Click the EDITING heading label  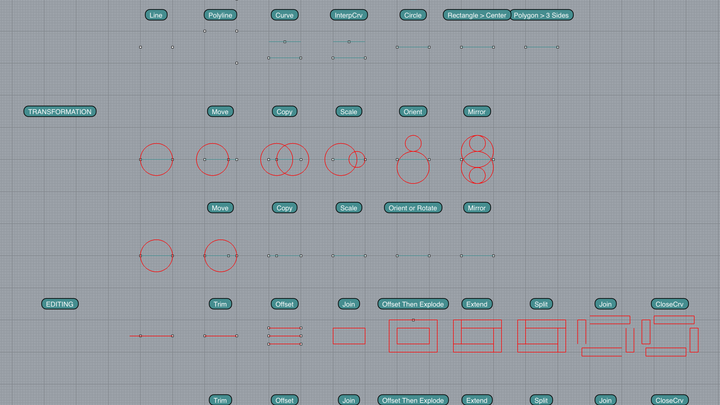pyautogui.click(x=60, y=304)
